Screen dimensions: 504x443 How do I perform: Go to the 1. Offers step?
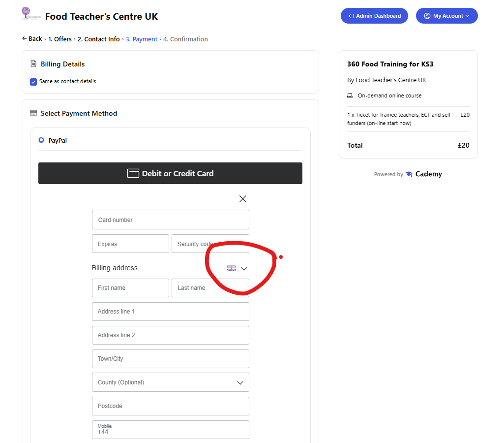click(x=60, y=39)
